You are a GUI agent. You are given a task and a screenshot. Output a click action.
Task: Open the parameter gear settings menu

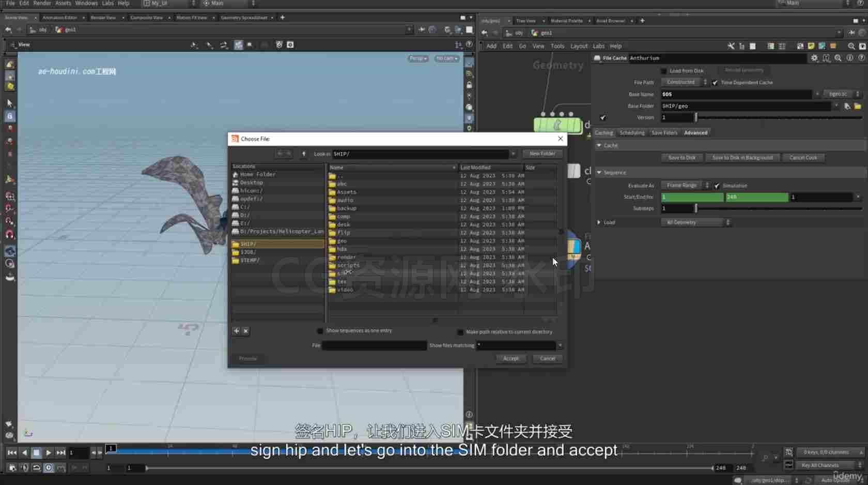coord(814,58)
